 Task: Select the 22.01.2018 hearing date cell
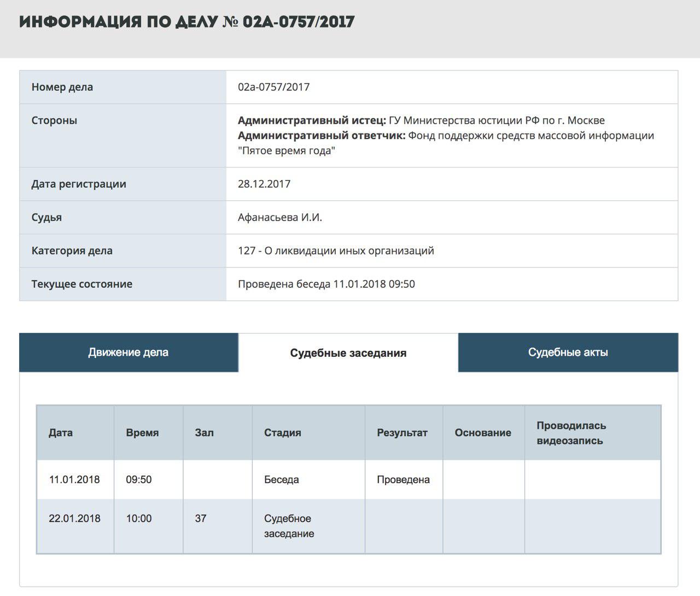(74, 518)
